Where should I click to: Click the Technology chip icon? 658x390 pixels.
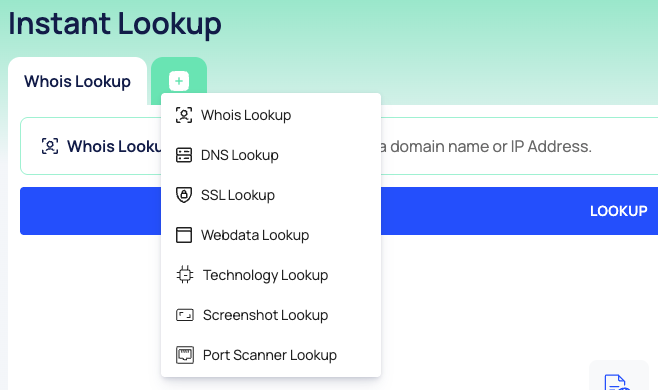click(x=185, y=275)
